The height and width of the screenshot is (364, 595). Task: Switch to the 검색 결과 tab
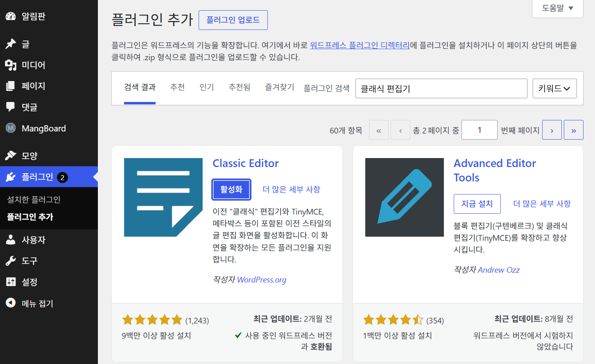tap(140, 87)
